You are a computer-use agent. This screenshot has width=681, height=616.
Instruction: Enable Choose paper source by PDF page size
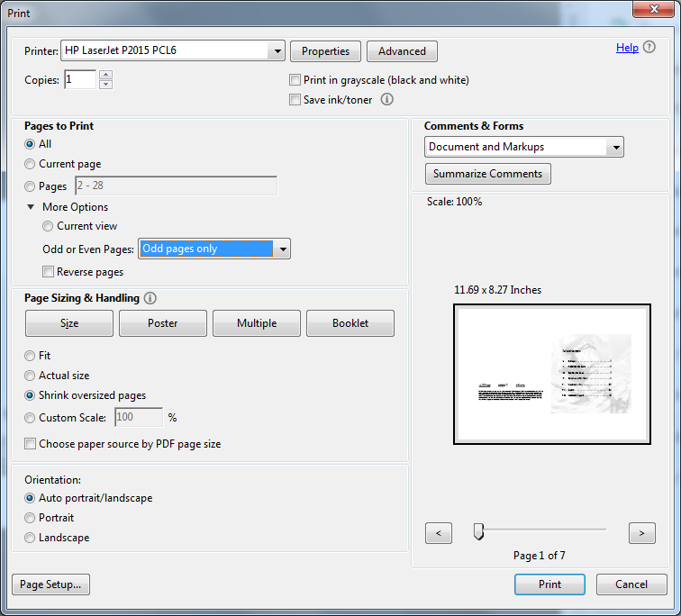(x=30, y=444)
